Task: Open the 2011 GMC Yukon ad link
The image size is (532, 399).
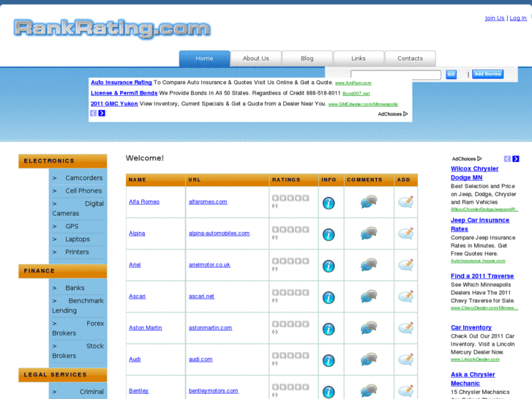Action: coord(114,103)
